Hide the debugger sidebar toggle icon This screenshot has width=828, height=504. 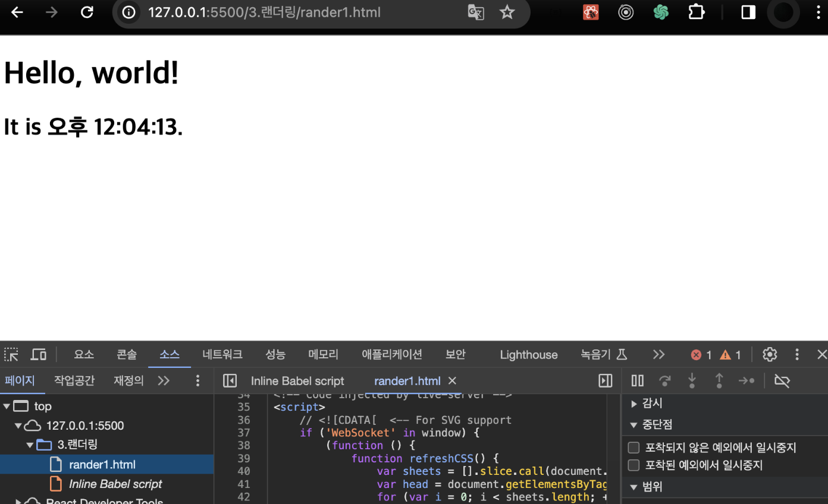pos(605,380)
